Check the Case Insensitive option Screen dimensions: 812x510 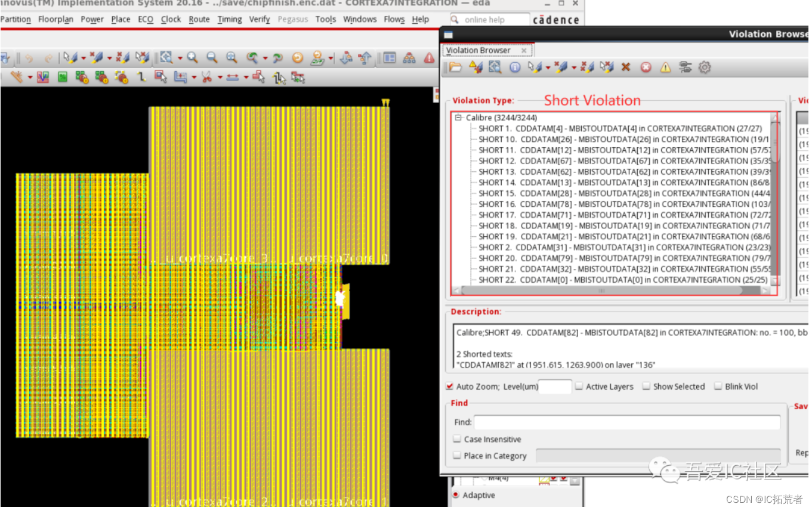pyautogui.click(x=457, y=439)
